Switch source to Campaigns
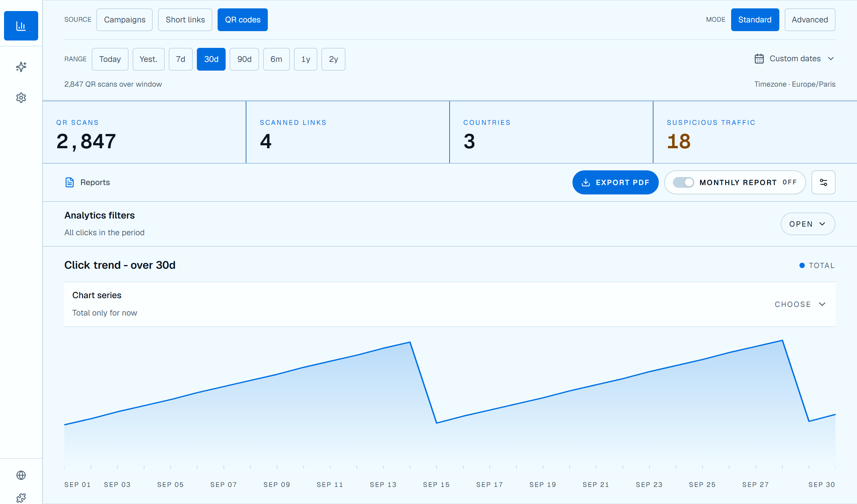The image size is (857, 504). [x=125, y=20]
